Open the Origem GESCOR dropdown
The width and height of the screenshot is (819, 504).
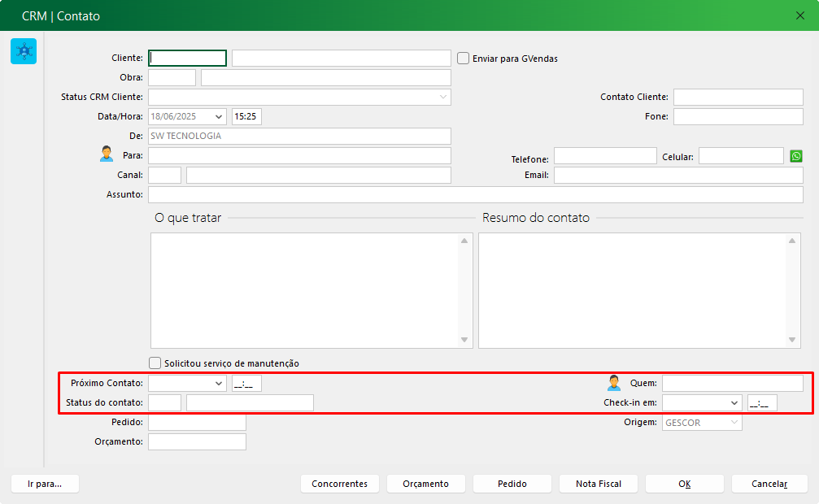(734, 423)
